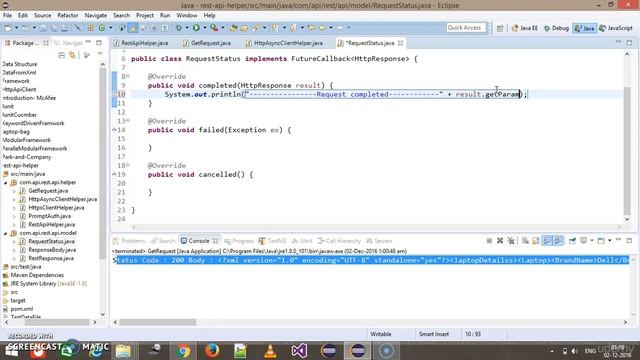Click the Debug bug toolbar icon
Viewport: 640px width, 360px height.
179,28
